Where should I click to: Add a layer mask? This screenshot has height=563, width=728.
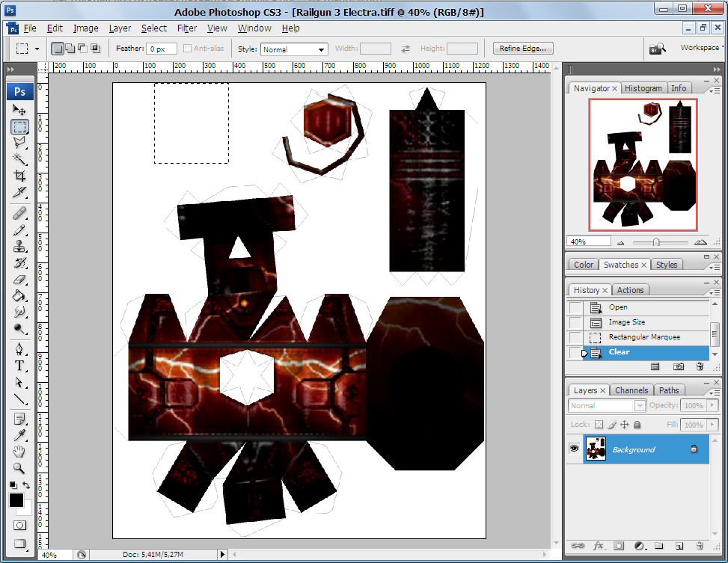(x=619, y=546)
